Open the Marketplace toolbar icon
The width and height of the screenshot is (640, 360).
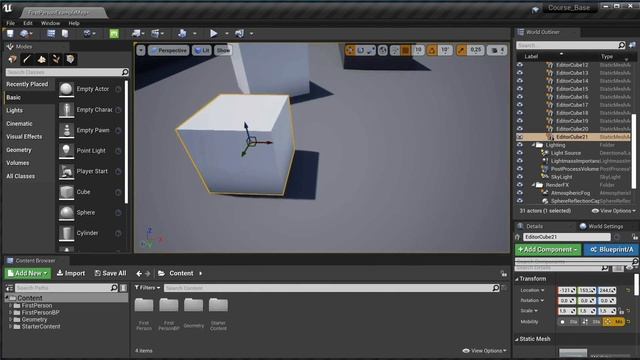click(x=65, y=33)
